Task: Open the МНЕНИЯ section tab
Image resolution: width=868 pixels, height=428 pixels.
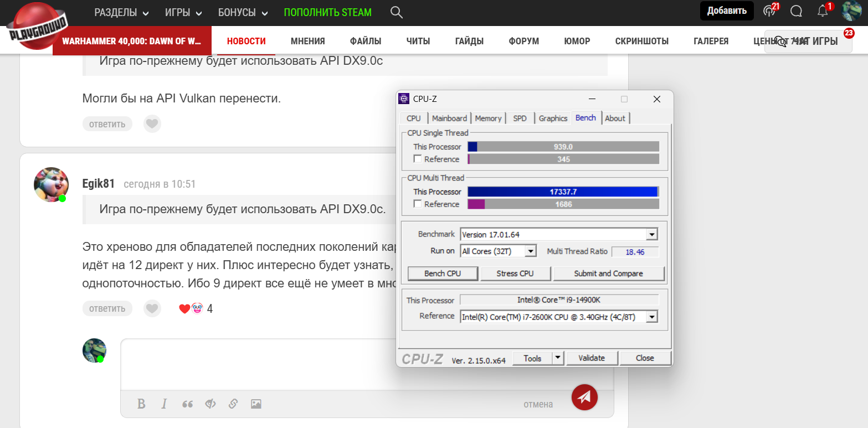Action: (308, 41)
